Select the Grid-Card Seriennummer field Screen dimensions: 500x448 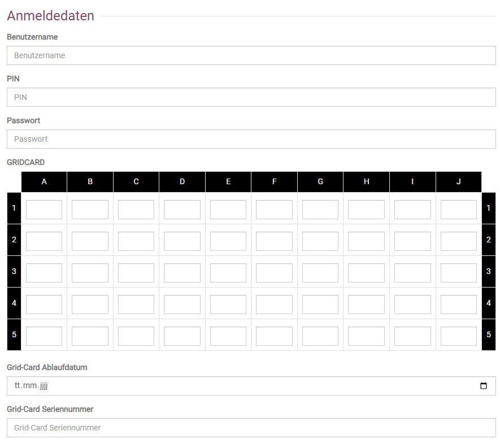(x=251, y=428)
